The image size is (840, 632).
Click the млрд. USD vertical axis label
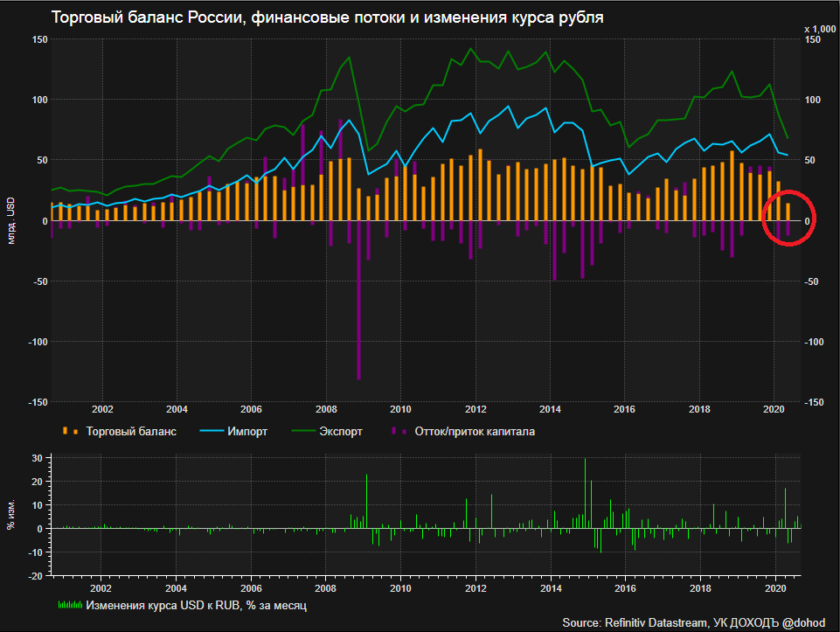11,221
